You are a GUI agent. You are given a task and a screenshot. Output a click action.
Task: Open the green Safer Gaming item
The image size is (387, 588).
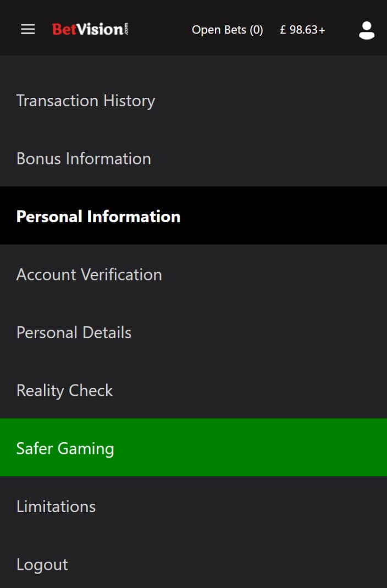[193, 448]
